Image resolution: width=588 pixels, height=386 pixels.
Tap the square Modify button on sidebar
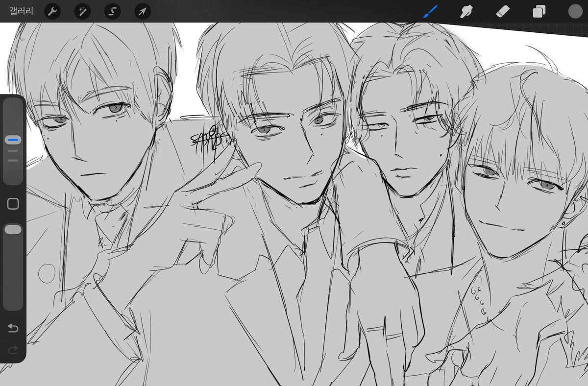(x=13, y=204)
